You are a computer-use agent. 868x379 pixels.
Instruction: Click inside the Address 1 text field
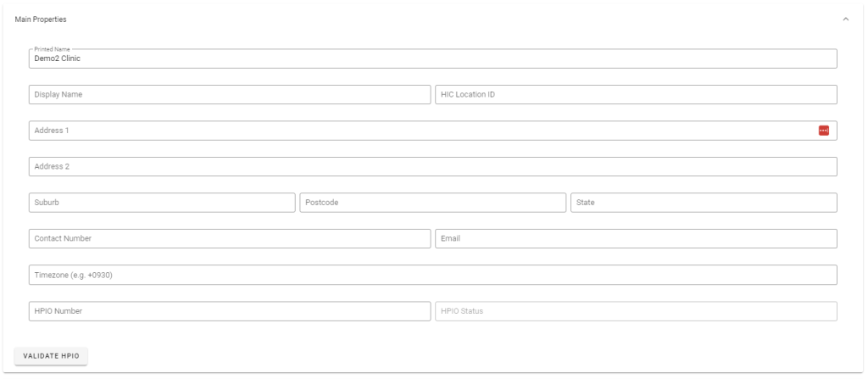(x=420, y=131)
